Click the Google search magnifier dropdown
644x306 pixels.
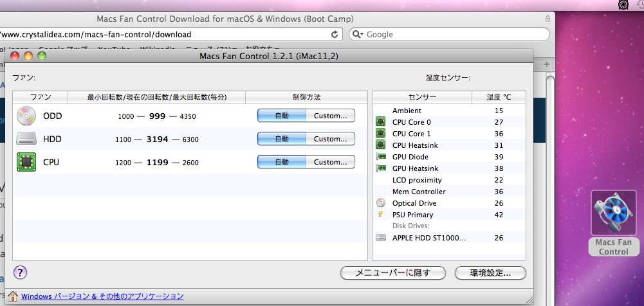point(358,35)
